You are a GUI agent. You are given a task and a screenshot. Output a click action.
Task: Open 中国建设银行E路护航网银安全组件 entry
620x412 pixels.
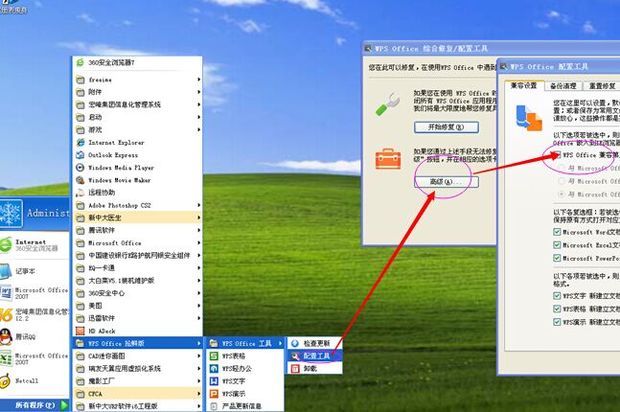(x=137, y=255)
